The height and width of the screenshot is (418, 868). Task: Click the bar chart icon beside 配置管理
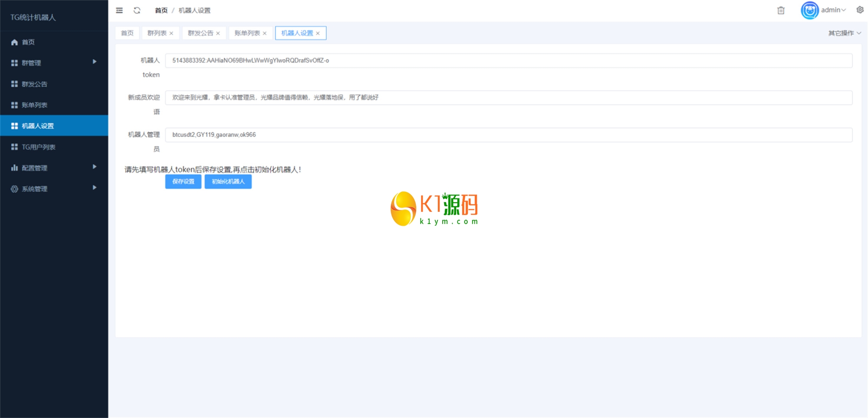pos(14,168)
